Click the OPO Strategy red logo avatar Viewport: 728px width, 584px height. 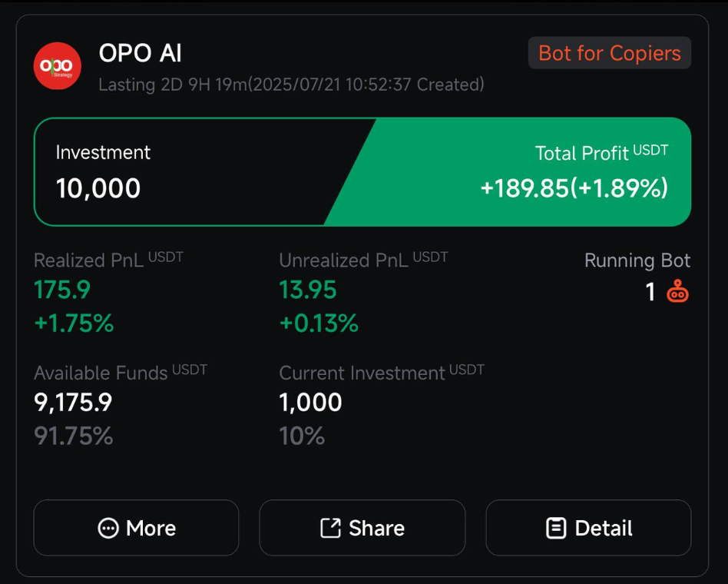click(x=58, y=65)
